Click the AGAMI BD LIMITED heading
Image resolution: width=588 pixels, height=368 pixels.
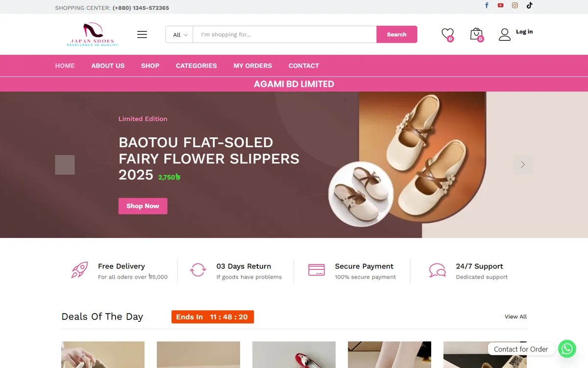pyautogui.click(x=294, y=84)
